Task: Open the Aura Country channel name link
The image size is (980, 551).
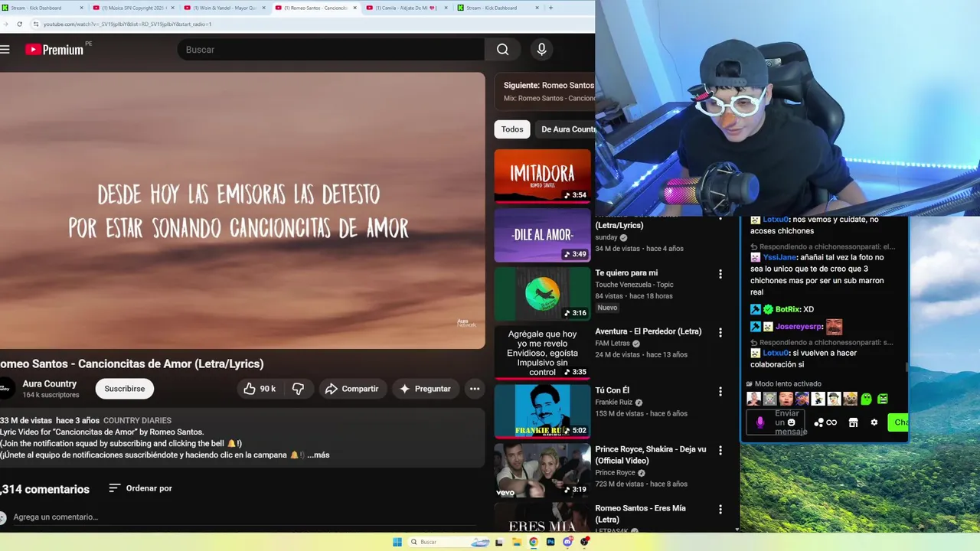Action: tap(50, 383)
